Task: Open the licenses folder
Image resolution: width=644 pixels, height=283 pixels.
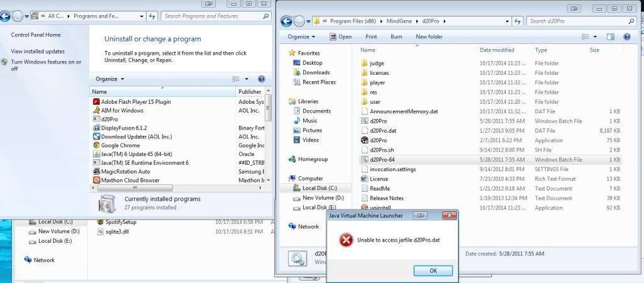Action: (x=379, y=73)
